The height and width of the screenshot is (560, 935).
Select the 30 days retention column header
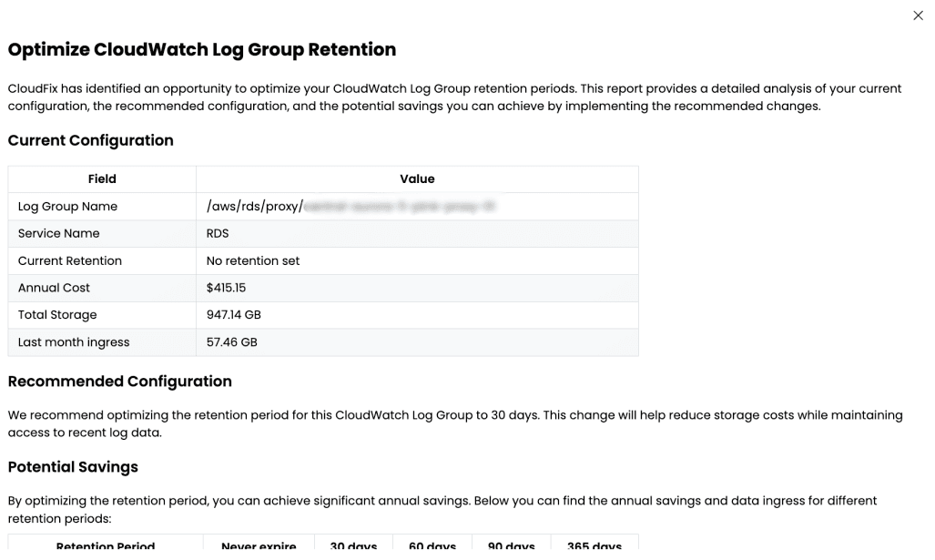pyautogui.click(x=353, y=545)
